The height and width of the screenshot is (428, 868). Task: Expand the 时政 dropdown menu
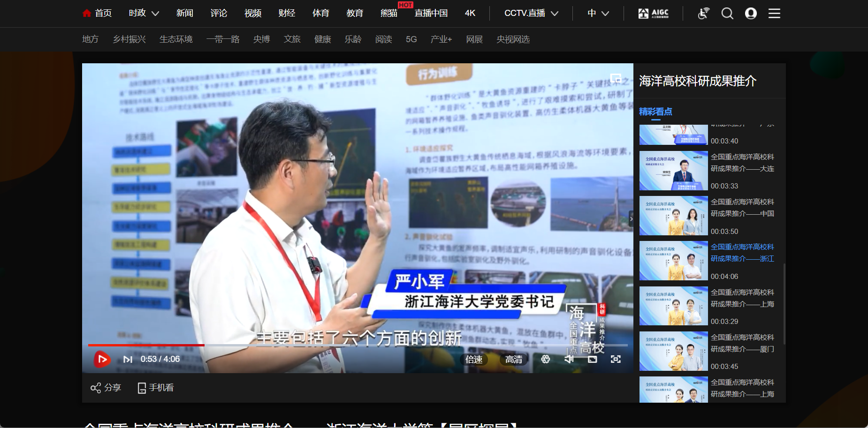144,13
